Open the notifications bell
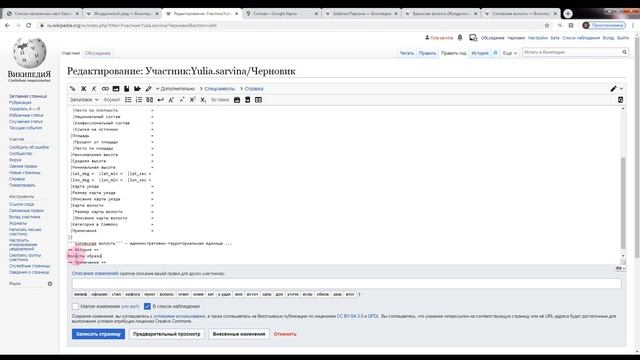This screenshot has height=360, width=640. click(x=460, y=38)
